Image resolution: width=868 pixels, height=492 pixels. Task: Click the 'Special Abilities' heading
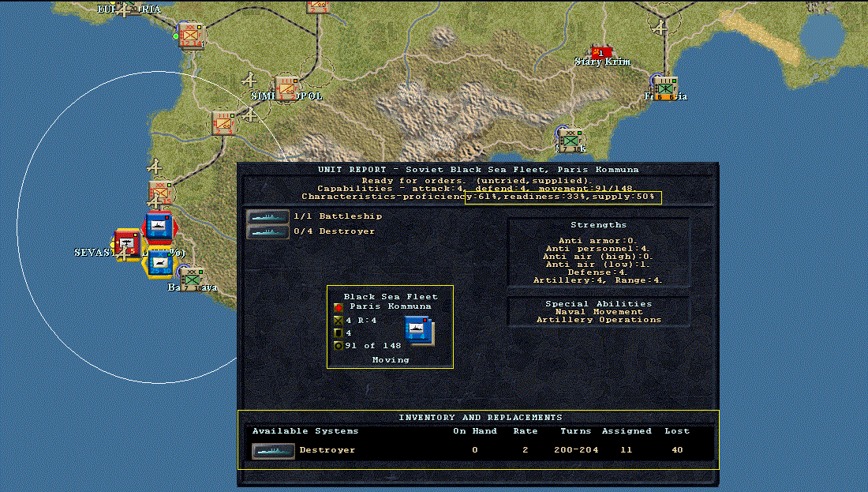[598, 303]
